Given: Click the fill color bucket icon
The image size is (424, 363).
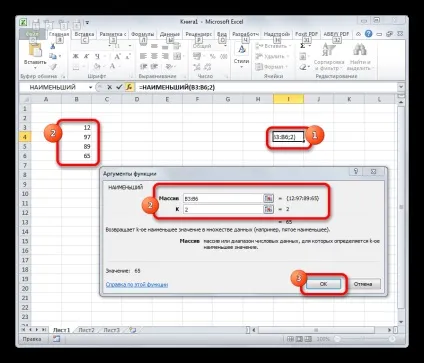Looking at the screenshot, I should pos(96,67).
